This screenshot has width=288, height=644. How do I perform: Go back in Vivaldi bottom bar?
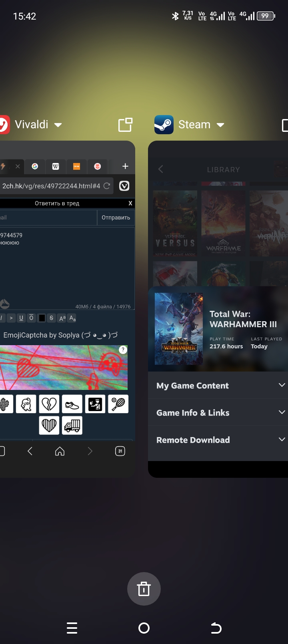point(30,451)
